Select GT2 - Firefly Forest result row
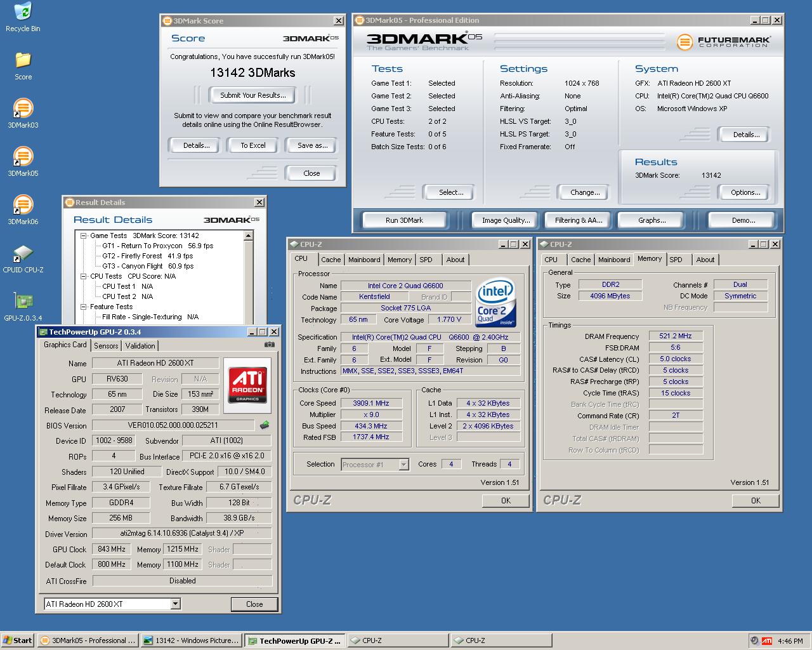This screenshot has height=650, width=812. tap(147, 256)
